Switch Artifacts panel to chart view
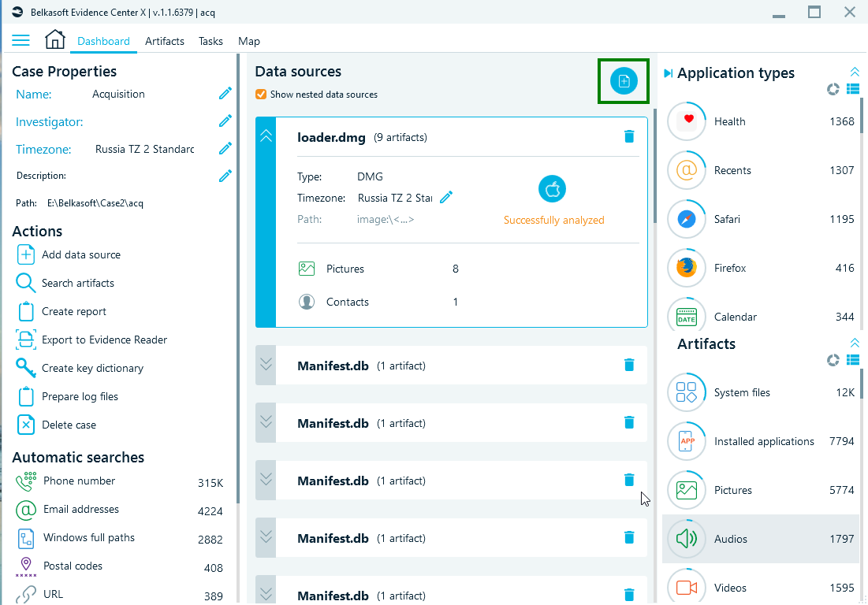The image size is (868, 605). [833, 361]
